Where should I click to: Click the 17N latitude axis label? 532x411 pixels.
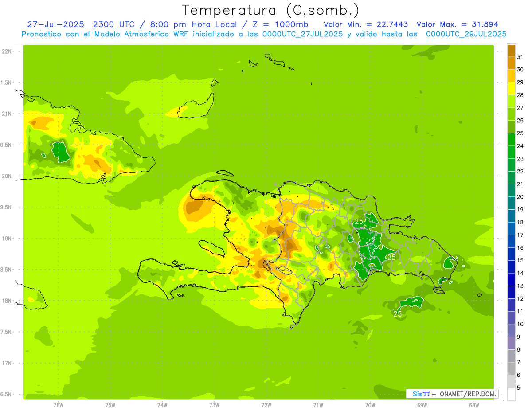click(7, 363)
